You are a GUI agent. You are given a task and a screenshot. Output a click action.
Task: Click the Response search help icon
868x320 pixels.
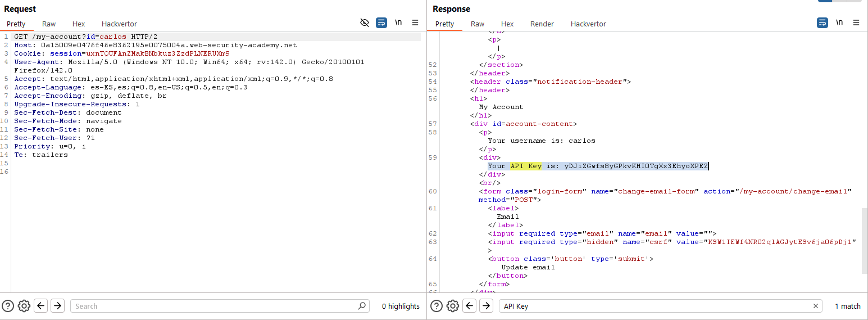(x=436, y=306)
